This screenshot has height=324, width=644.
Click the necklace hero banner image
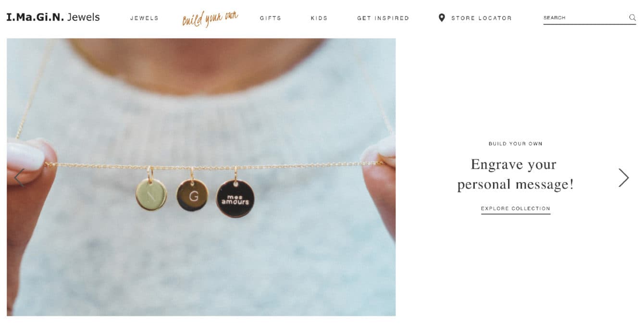coord(201,177)
